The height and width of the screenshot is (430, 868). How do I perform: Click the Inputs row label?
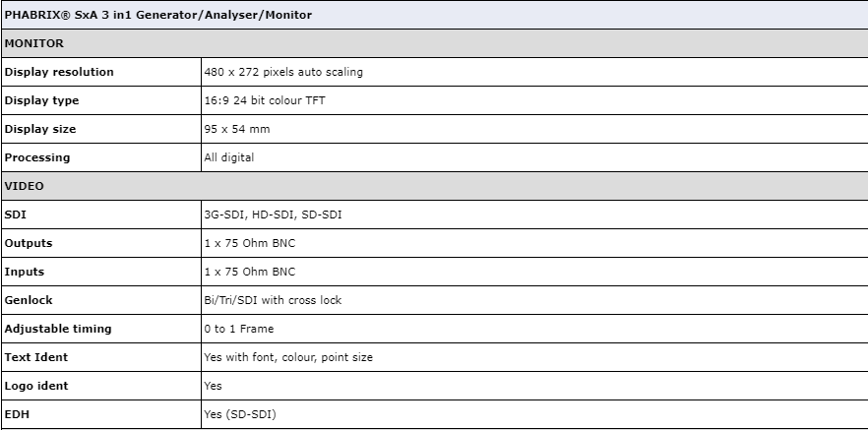pos(25,272)
